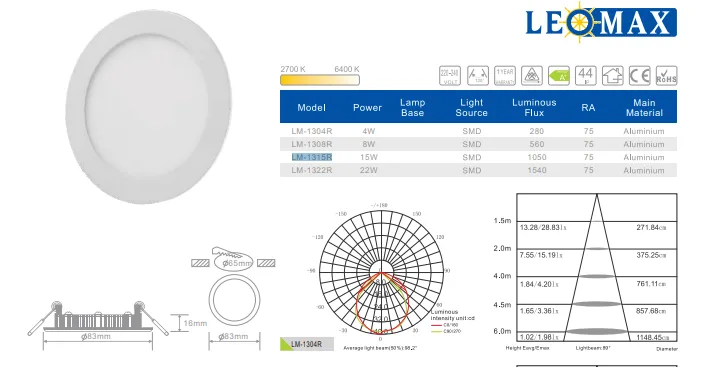Click the 1.5m height label
This screenshot has width=701, height=367.
[x=502, y=221]
